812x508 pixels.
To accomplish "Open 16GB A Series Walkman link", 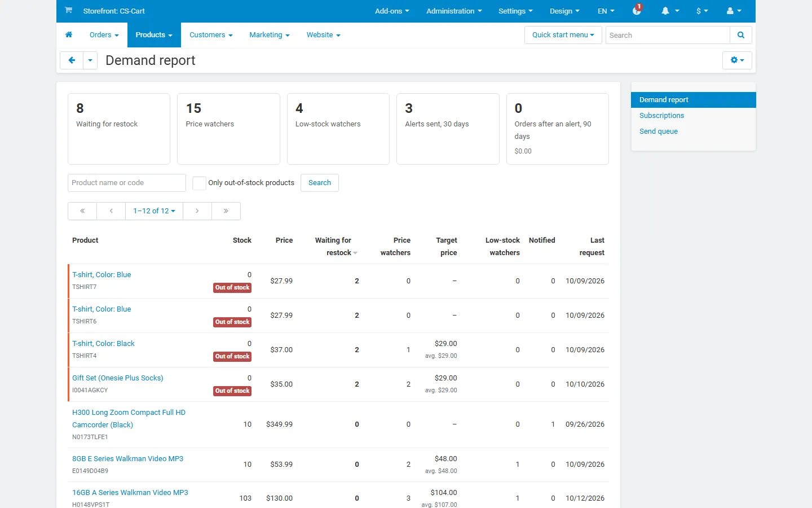I will coord(130,493).
